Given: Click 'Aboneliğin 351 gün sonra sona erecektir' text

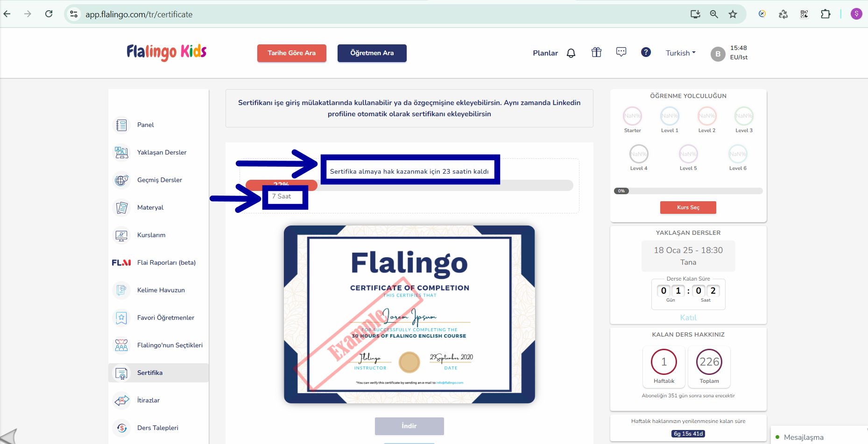Looking at the screenshot, I should [688, 395].
